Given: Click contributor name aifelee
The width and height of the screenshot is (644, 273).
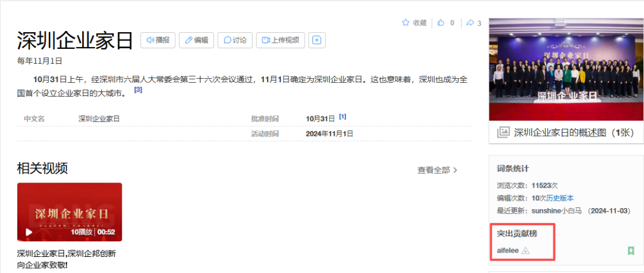Looking at the screenshot, I should click(x=508, y=250).
